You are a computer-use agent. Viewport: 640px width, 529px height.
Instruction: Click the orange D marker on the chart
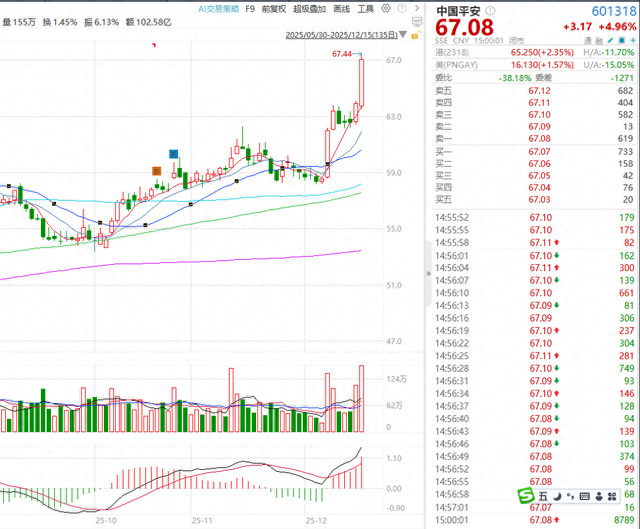click(157, 171)
